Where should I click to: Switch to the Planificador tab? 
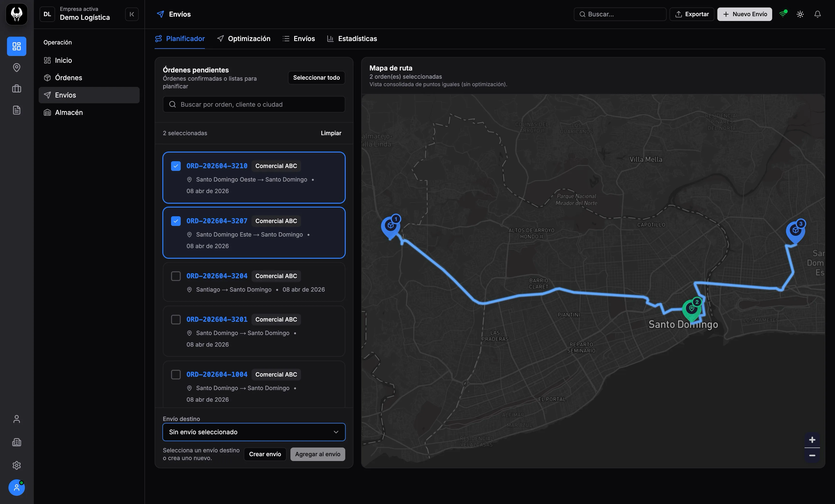tap(180, 39)
